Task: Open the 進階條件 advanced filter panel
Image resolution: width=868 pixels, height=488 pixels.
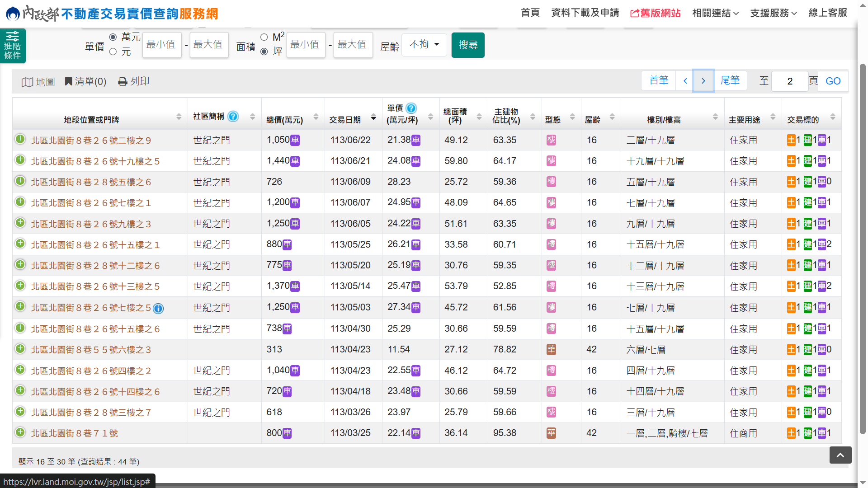Action: (13, 46)
